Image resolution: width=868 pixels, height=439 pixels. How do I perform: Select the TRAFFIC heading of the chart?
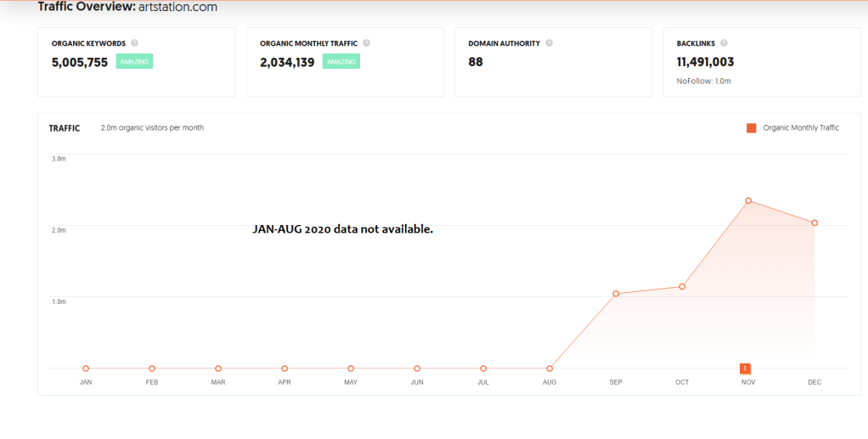65,128
